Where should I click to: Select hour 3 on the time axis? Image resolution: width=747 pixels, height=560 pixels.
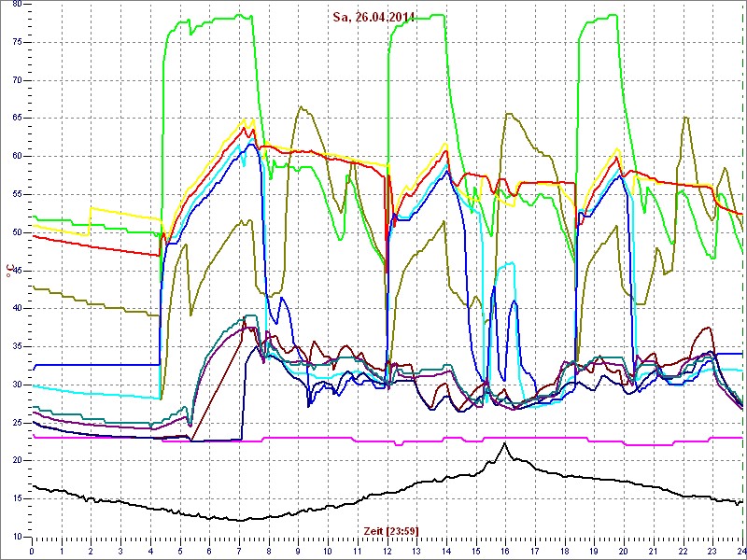click(x=120, y=551)
